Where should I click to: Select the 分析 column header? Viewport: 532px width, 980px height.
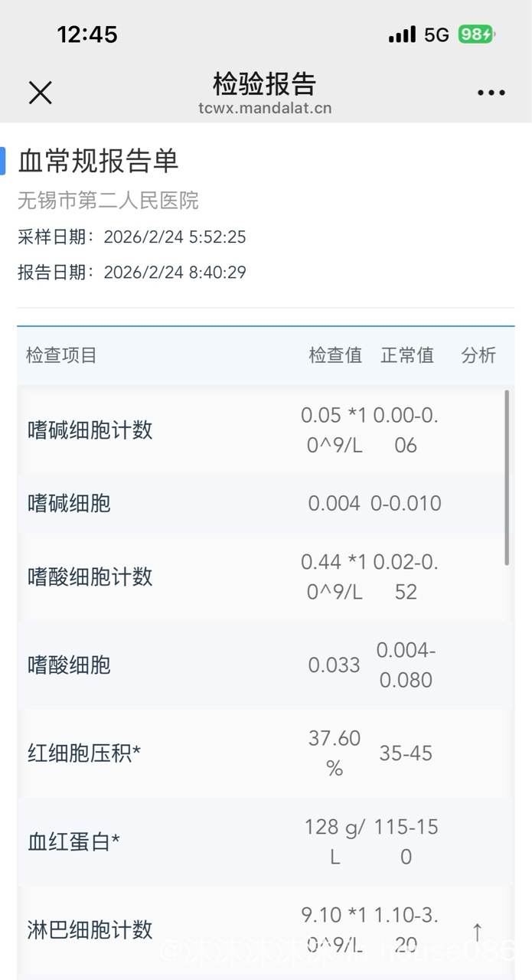click(478, 355)
